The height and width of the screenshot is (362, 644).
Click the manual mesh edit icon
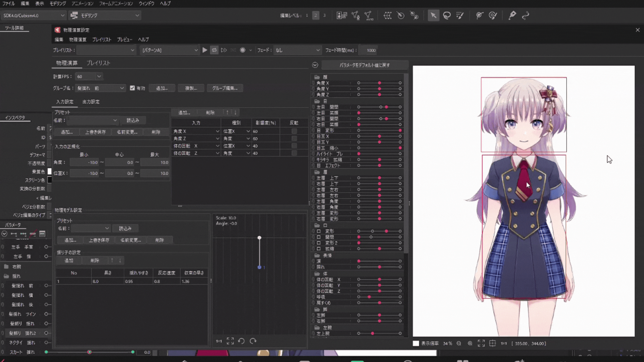tap(355, 15)
